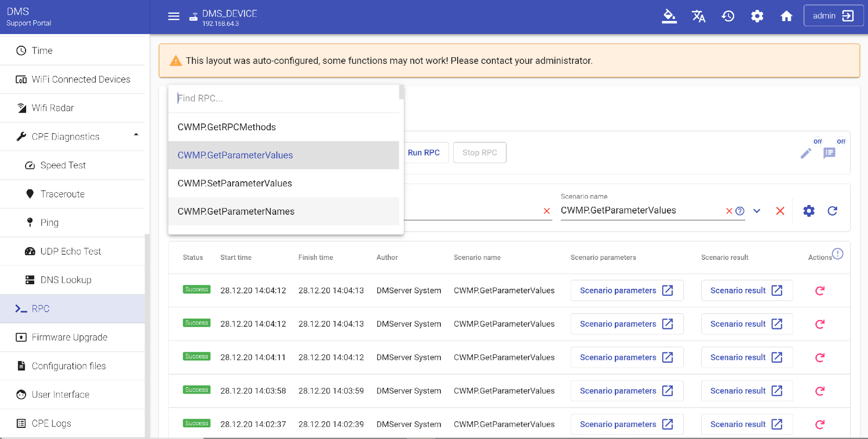Click the history clock icon
Viewport: 868px width, 439px height.
728,16
